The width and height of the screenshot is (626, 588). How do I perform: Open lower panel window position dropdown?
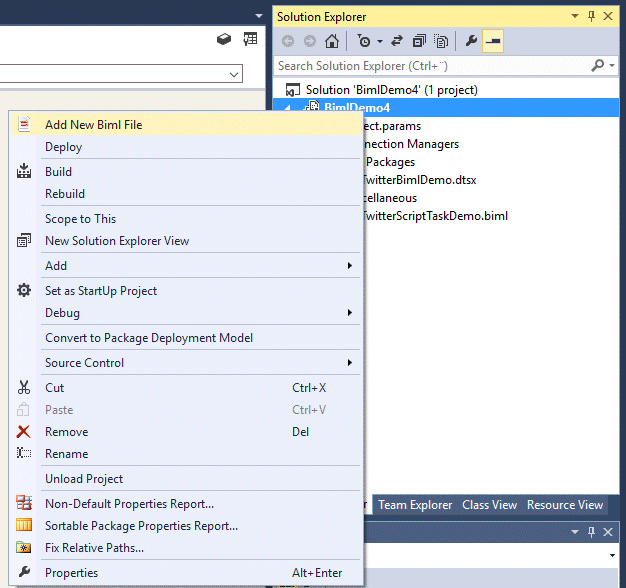pos(575,532)
